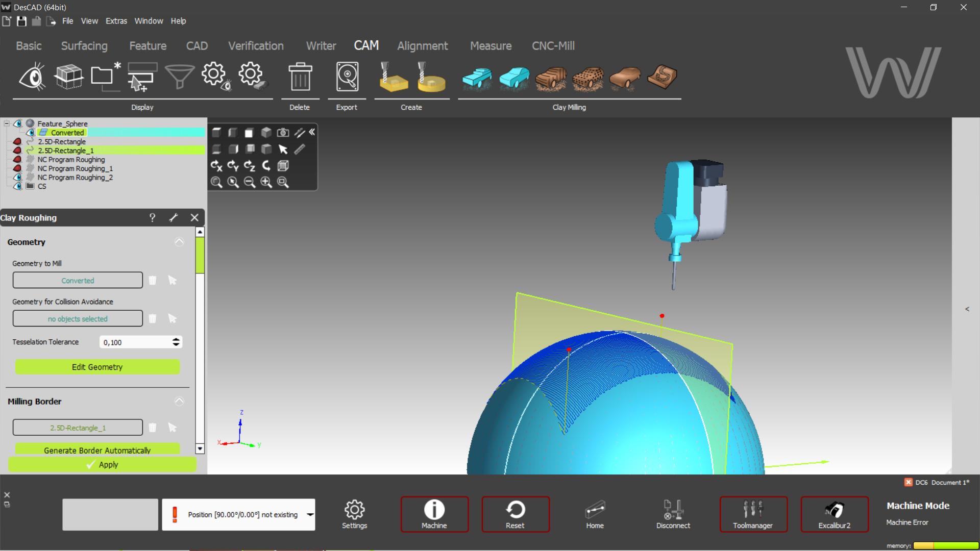Switch to the CAD tab
Screen dimensions: 980x551
point(197,45)
